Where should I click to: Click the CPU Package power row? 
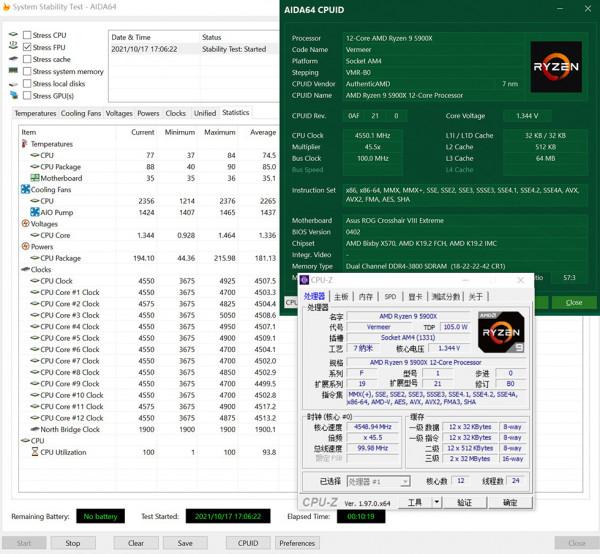[x=148, y=258]
